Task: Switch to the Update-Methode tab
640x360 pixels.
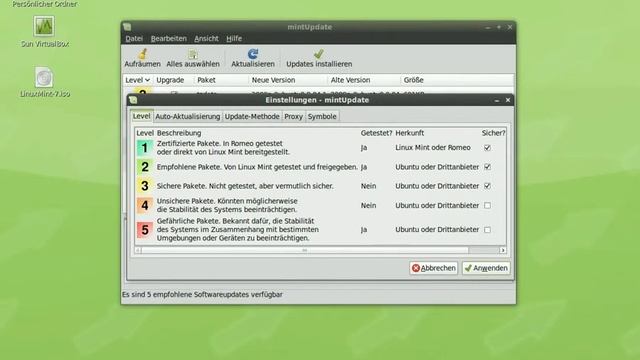Action: (x=252, y=116)
